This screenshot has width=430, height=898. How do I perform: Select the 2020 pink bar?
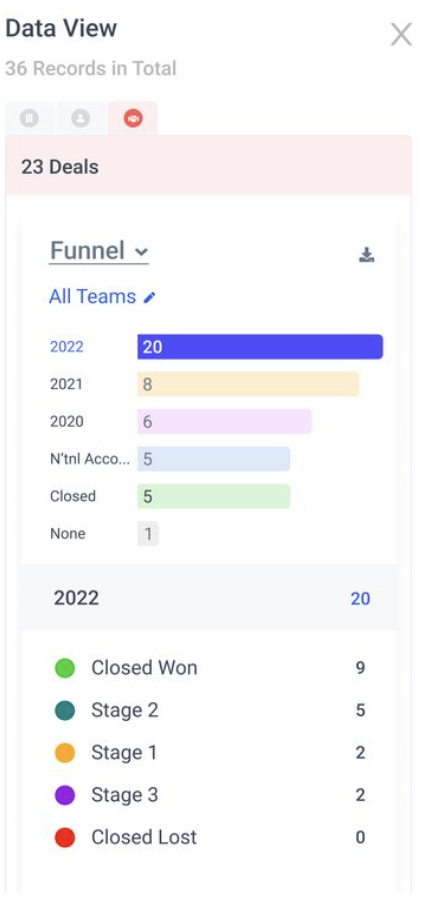(224, 422)
